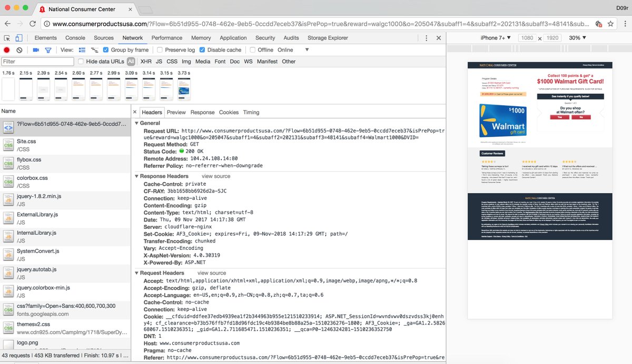This screenshot has height=364, width=632.
Task: Open the Application panel
Action: click(233, 38)
